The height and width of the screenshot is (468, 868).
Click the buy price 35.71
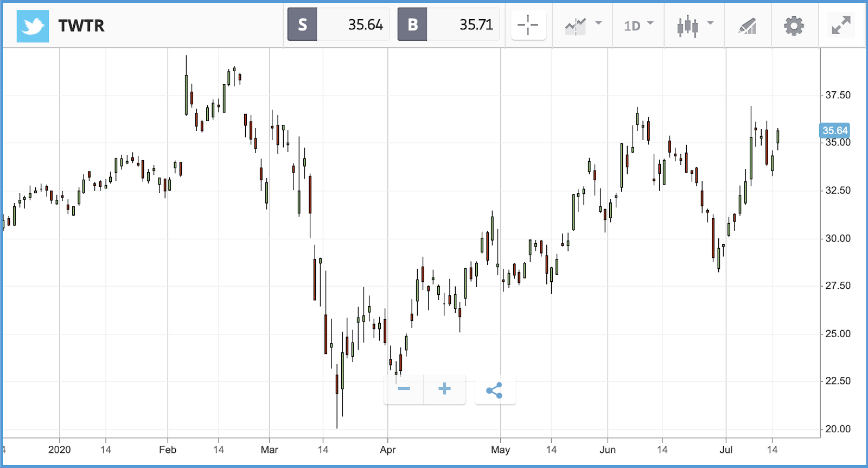tap(476, 25)
